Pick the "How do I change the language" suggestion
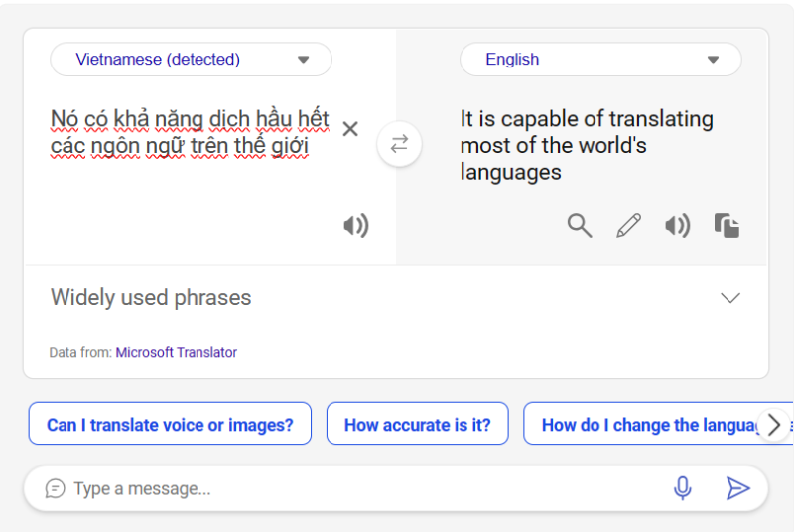 pyautogui.click(x=650, y=424)
